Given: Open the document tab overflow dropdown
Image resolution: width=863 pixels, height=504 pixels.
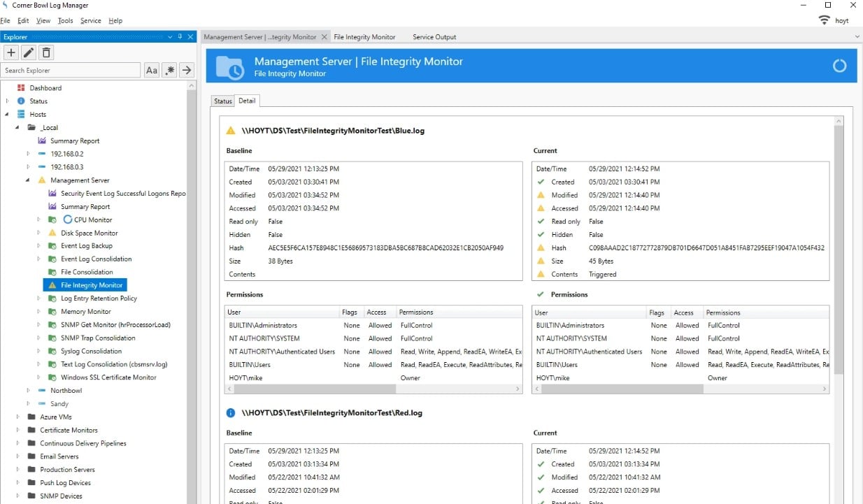Looking at the screenshot, I should coord(857,36).
